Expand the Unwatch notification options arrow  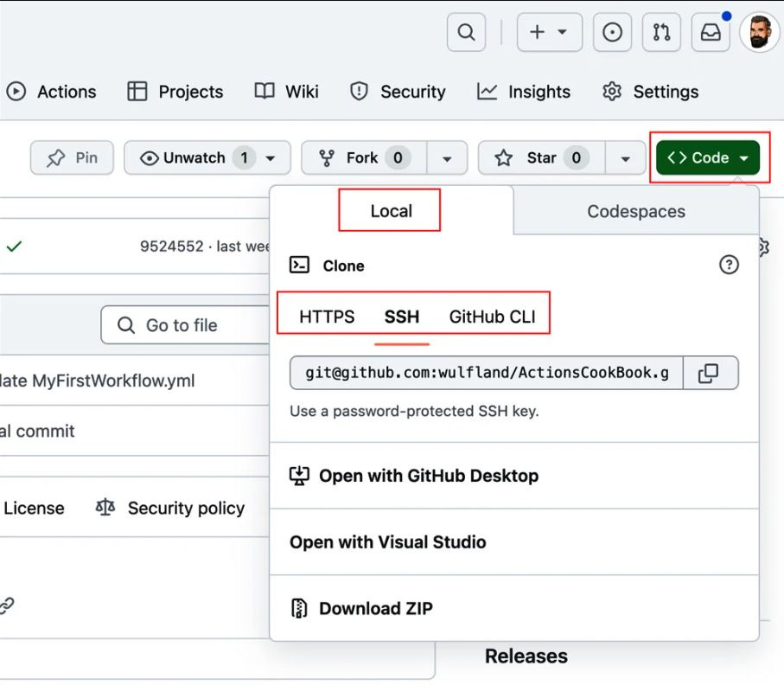[271, 158]
